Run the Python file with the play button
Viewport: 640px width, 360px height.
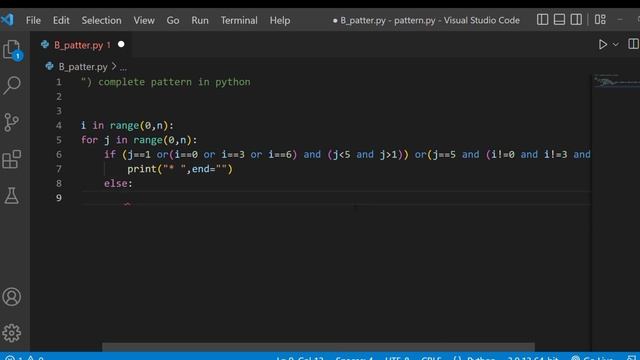602,44
